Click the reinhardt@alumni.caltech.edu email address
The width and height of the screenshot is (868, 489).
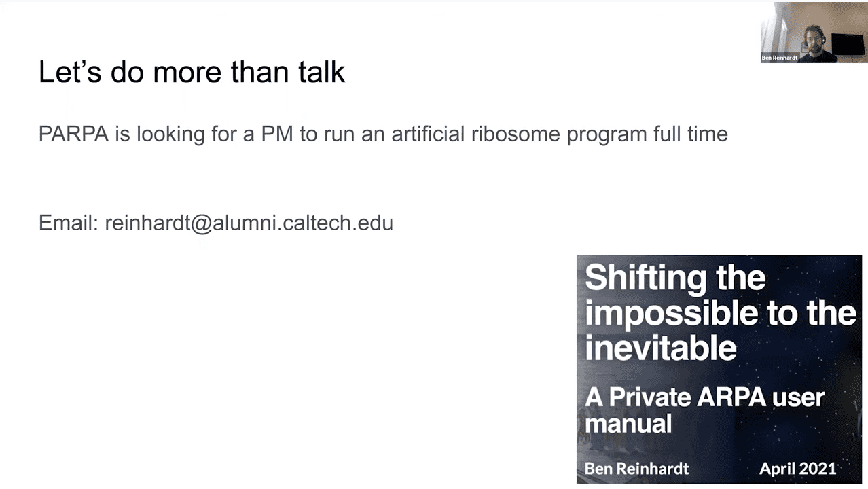click(249, 223)
